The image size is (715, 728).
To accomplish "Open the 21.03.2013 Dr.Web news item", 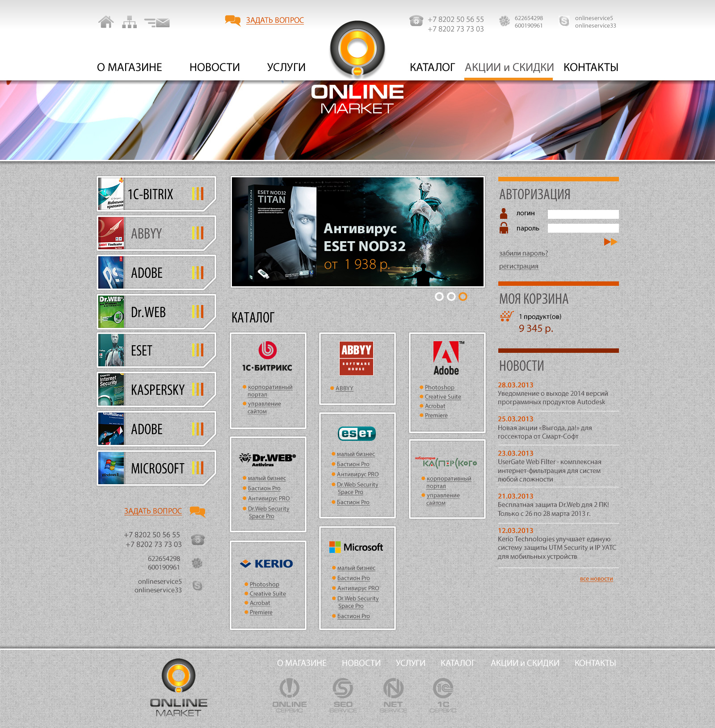I will tap(553, 505).
